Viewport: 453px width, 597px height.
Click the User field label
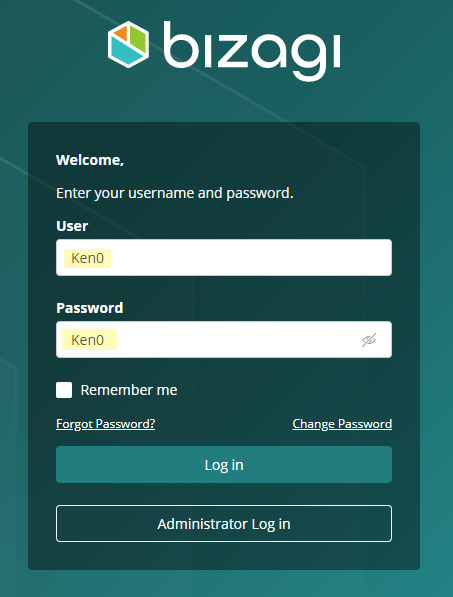click(72, 226)
